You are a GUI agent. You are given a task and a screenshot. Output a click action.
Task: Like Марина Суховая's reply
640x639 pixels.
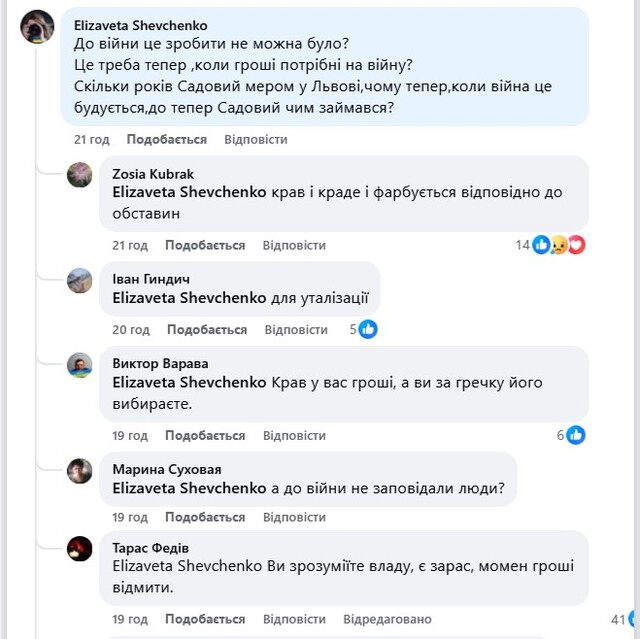pos(205,517)
